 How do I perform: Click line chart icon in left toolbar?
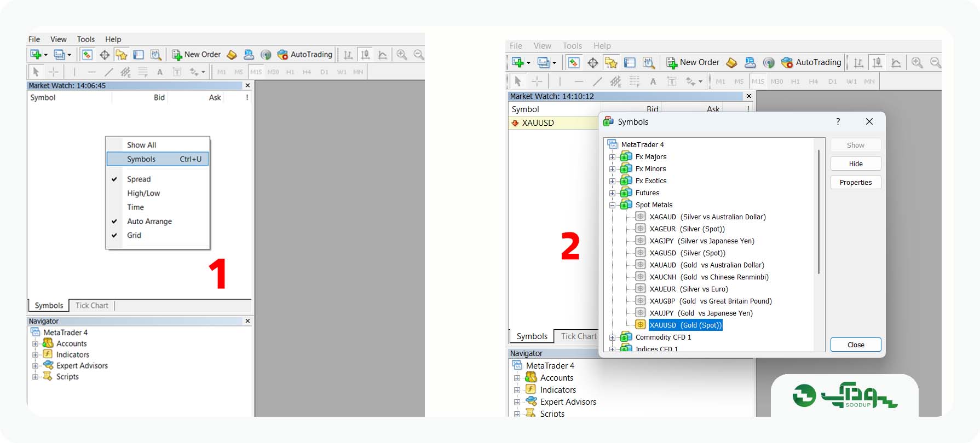point(383,55)
